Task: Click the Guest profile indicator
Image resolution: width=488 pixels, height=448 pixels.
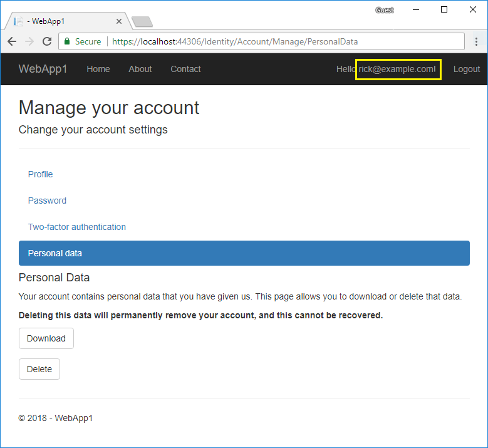Action: [x=385, y=10]
